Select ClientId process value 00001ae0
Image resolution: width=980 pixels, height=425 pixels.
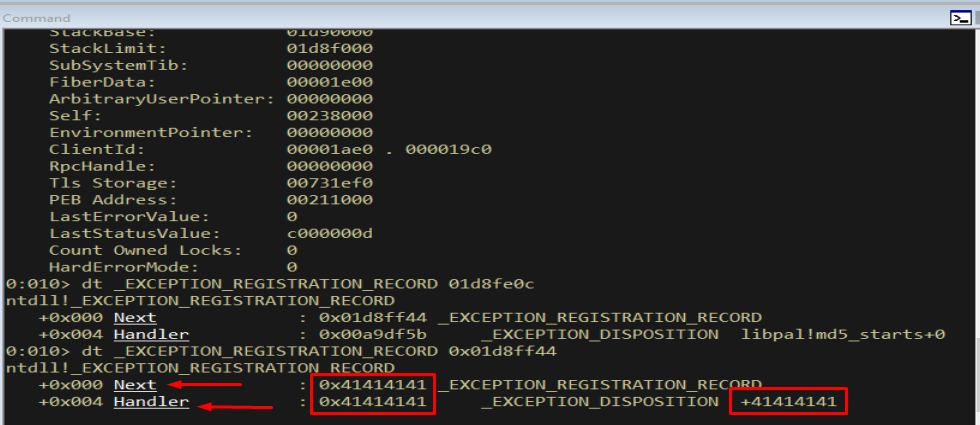tap(330, 149)
